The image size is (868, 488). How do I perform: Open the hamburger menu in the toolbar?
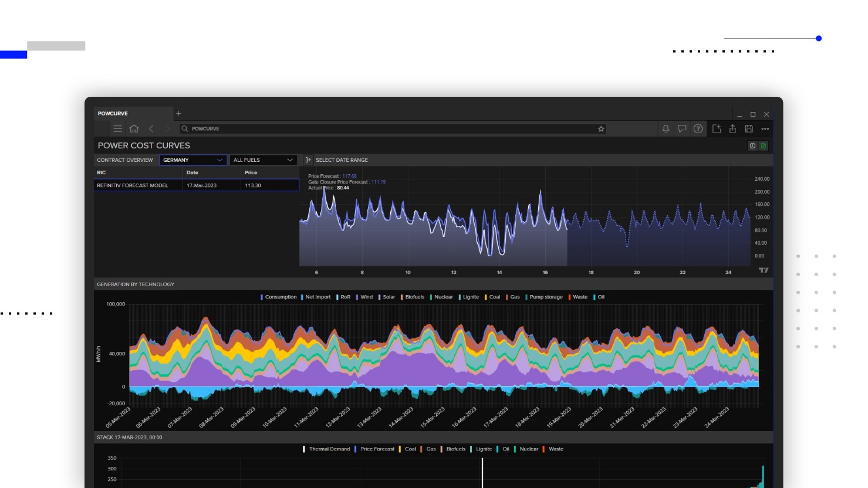click(x=118, y=128)
